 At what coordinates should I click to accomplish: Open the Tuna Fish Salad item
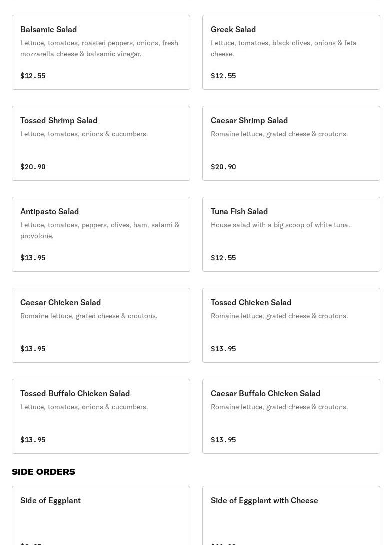pos(291,234)
